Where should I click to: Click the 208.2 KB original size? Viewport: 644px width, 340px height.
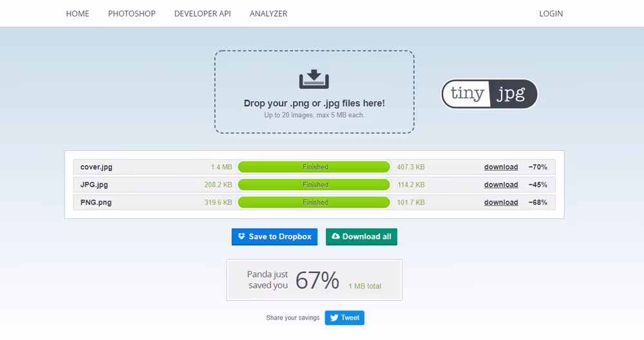point(218,185)
